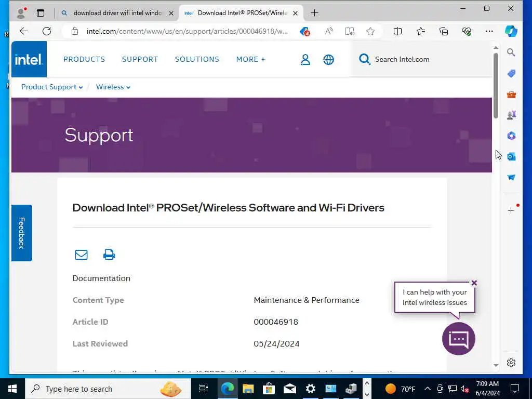Close the download driver wifi search tab
This screenshot has width=532, height=399.
coord(171,13)
